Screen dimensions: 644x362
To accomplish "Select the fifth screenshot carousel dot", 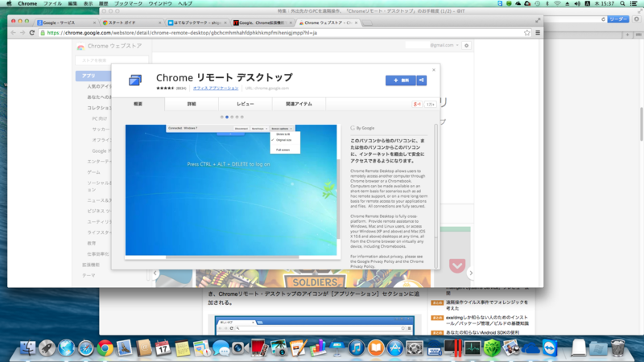I will tap(242, 117).
